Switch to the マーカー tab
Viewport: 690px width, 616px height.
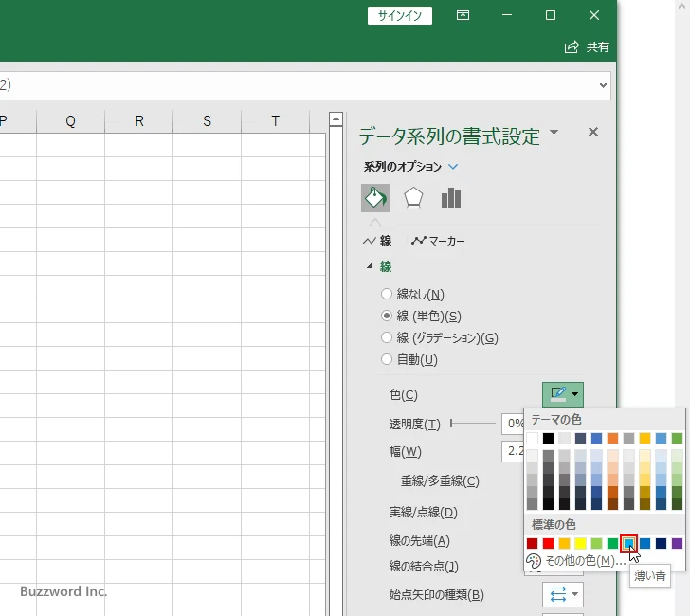[x=438, y=241]
